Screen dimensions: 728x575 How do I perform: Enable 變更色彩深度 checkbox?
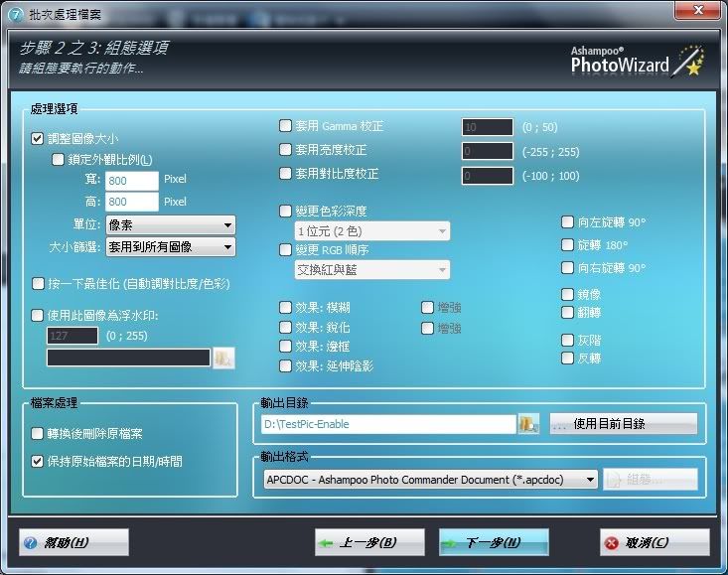[285, 212]
